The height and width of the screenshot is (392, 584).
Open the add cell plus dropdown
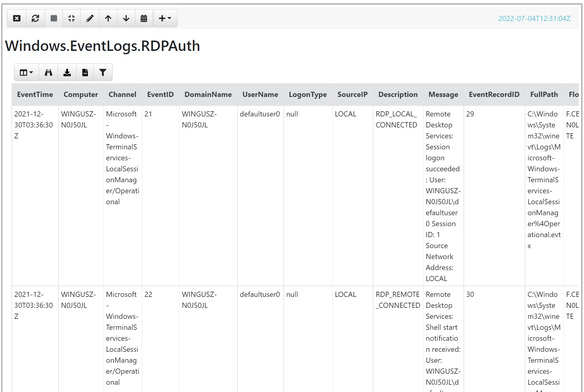tap(165, 18)
